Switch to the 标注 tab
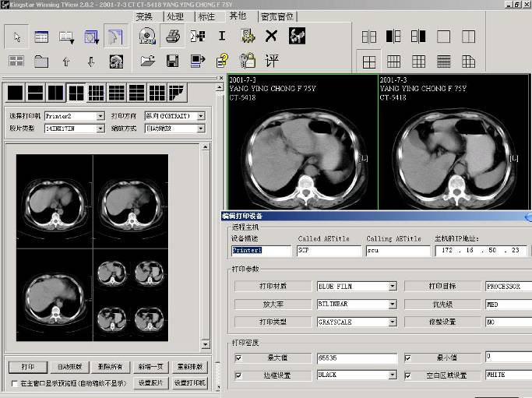Screen dimensions: 532x398 tap(206, 16)
